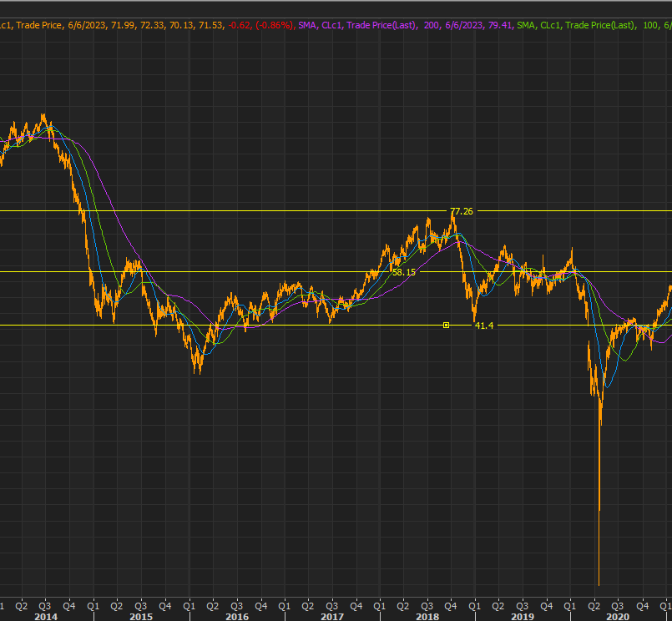Viewport: 672px width, 621px height.
Task: Click the 2015 year label on time axis
Action: point(141,617)
